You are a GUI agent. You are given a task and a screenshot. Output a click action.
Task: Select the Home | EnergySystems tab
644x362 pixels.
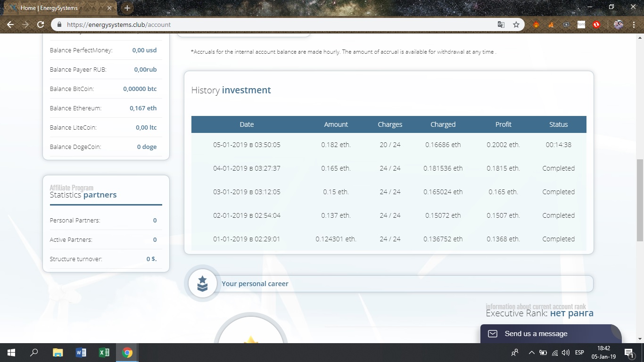(x=59, y=8)
